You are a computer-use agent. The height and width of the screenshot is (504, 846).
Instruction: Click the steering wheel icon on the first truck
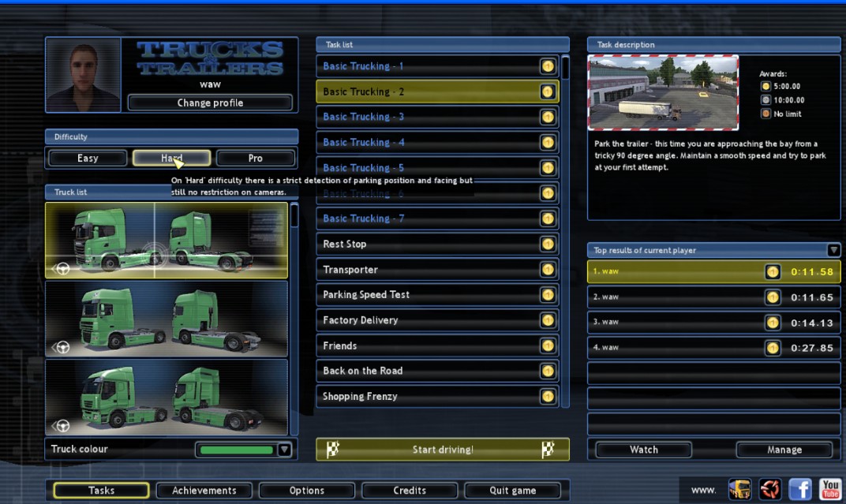[x=62, y=268]
